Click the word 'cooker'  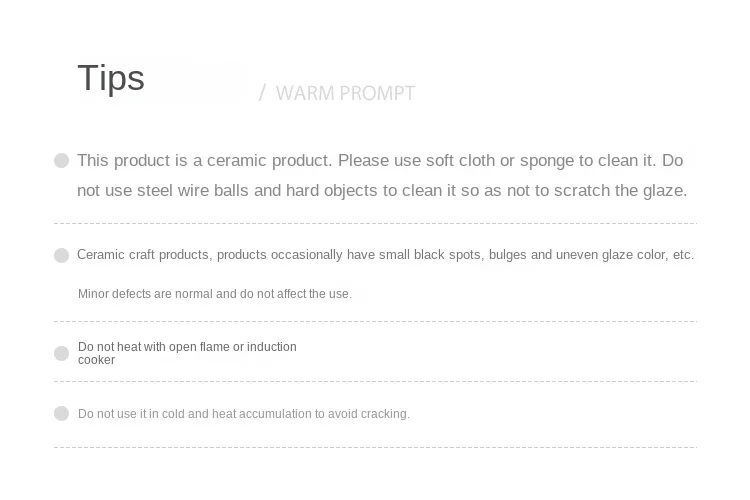96,360
